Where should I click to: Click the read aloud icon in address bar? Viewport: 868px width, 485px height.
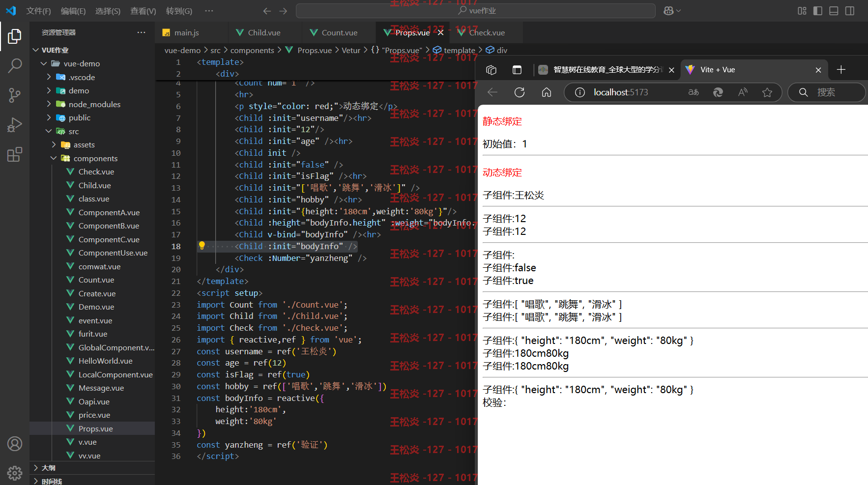click(x=743, y=92)
